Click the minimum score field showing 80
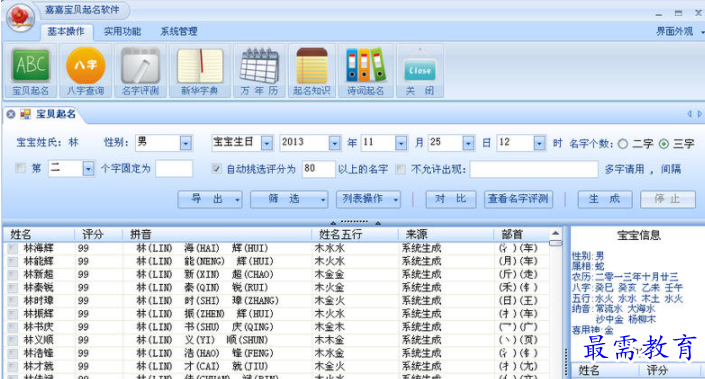The image size is (705, 379). click(318, 169)
